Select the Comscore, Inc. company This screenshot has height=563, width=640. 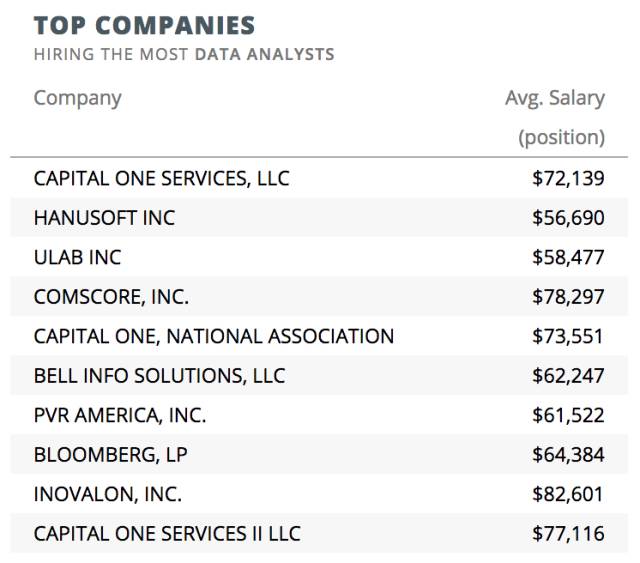pyautogui.click(x=111, y=297)
